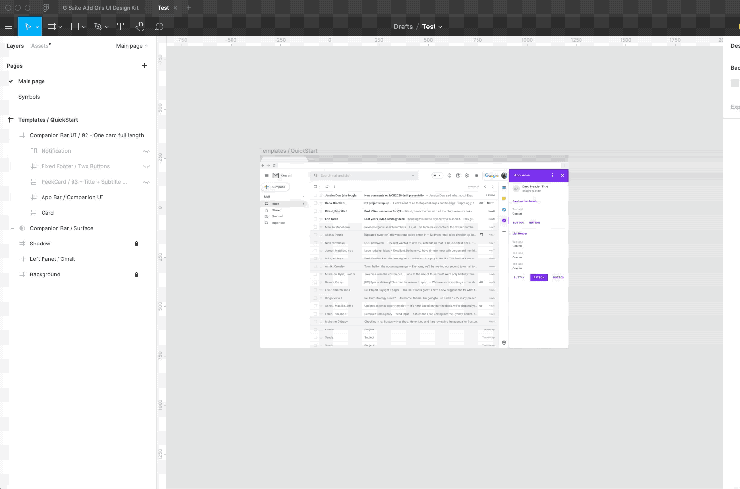Select the Hand tool
The image size is (740, 489).
[140, 26]
